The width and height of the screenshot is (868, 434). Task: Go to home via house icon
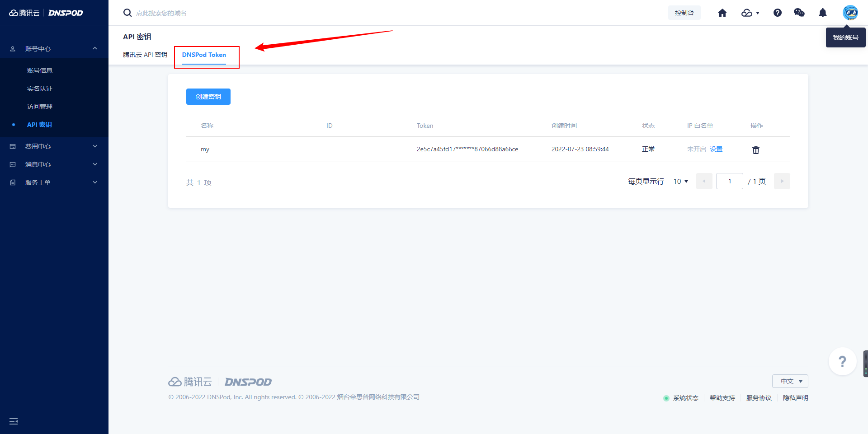(722, 13)
